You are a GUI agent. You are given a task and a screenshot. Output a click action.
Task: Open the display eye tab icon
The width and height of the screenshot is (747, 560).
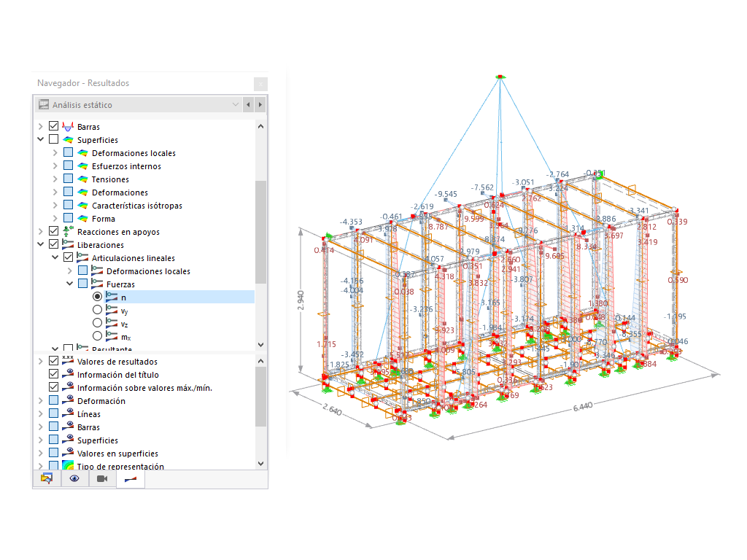coord(74,478)
